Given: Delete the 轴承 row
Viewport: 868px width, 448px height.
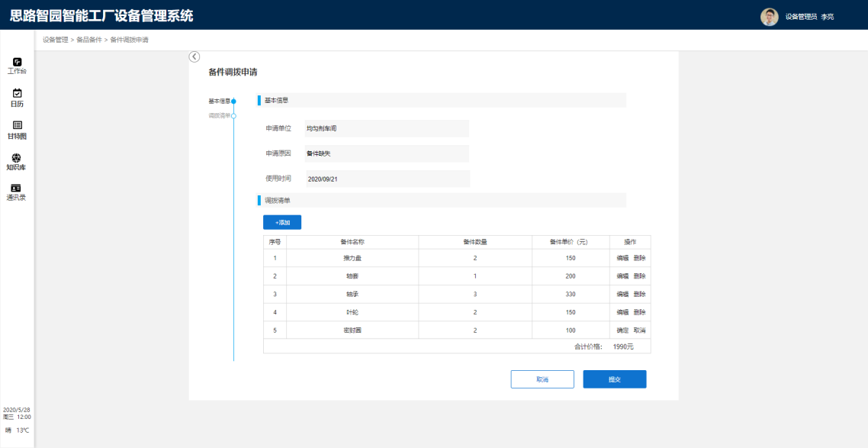Looking at the screenshot, I should tap(639, 294).
